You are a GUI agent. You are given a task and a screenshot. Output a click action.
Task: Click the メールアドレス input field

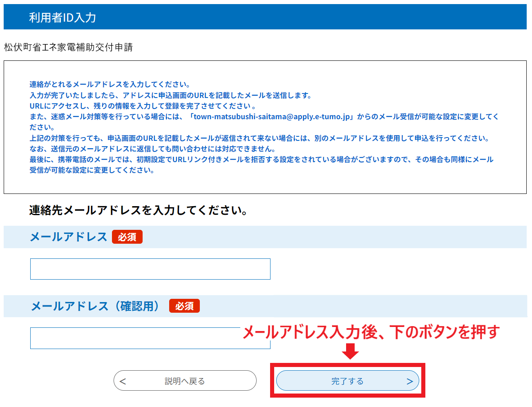click(x=150, y=269)
